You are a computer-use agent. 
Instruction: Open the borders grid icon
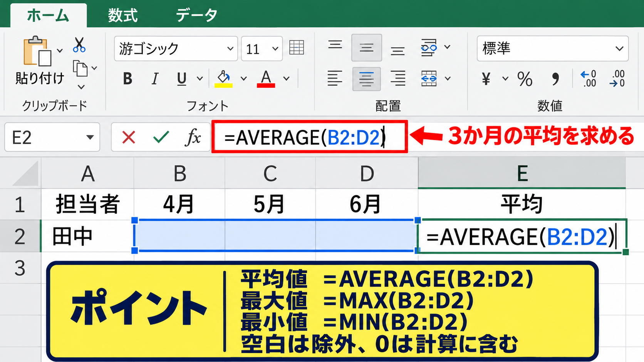[x=297, y=48]
